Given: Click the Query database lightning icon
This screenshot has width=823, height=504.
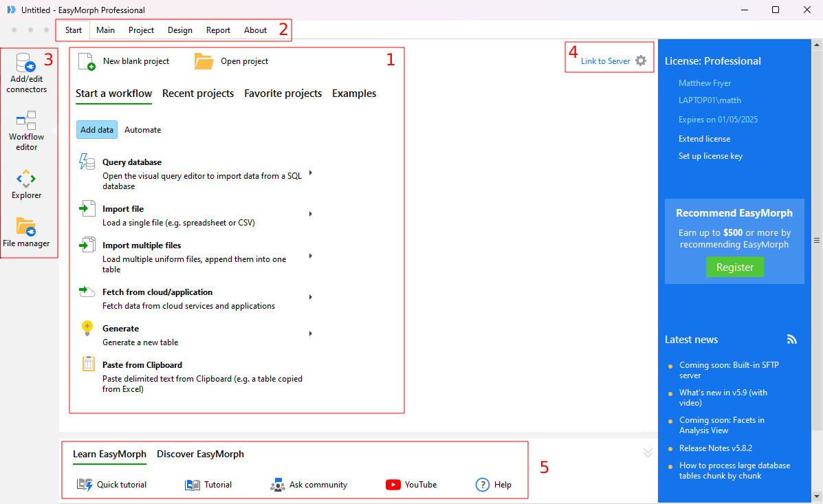Looking at the screenshot, I should [87, 161].
